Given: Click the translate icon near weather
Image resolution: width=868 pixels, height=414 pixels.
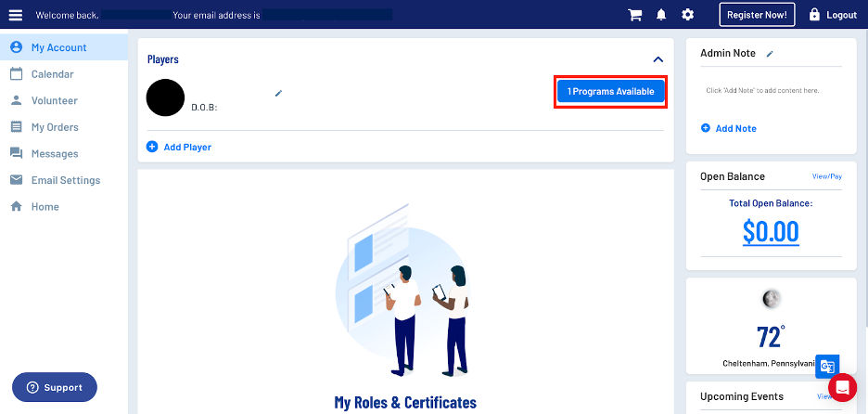Looking at the screenshot, I should click(x=828, y=366).
